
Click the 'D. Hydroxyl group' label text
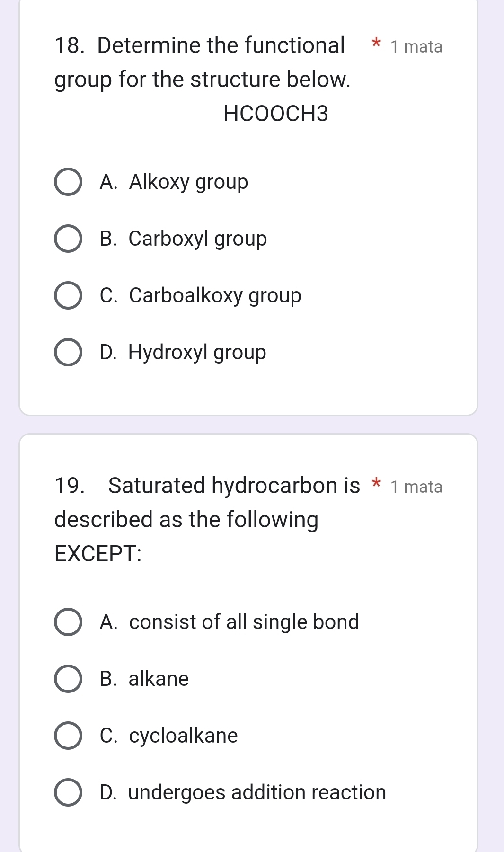(183, 352)
